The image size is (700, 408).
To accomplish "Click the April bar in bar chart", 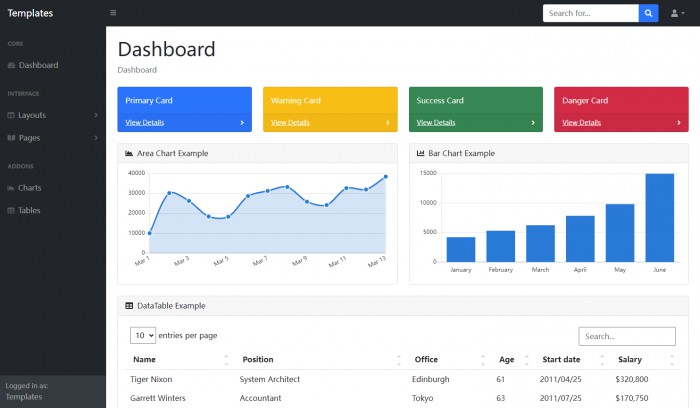I will pos(580,239).
